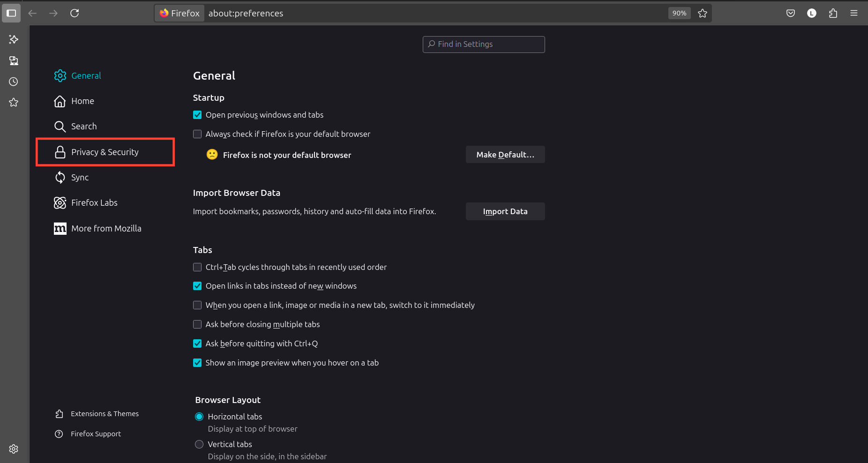Screen dimensions: 868x463
Task: Uncheck Ask before quitting with Ctrl+Q
Action: coord(197,344)
